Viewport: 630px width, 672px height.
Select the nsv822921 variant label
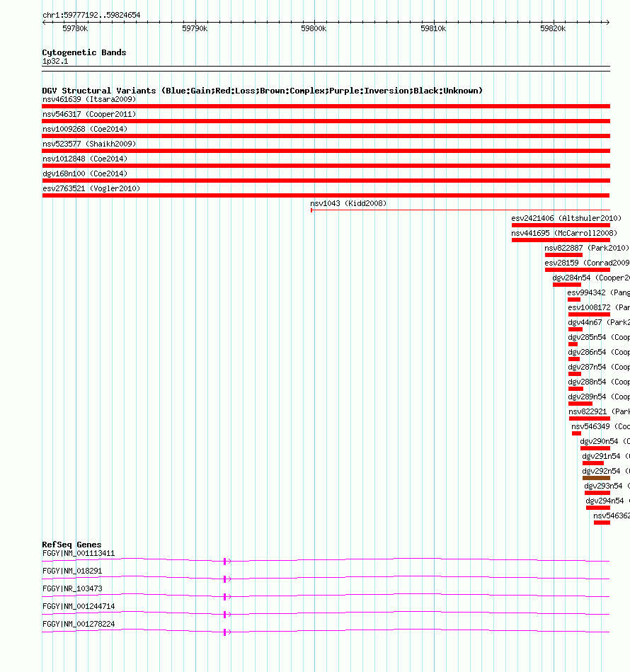coord(599,411)
